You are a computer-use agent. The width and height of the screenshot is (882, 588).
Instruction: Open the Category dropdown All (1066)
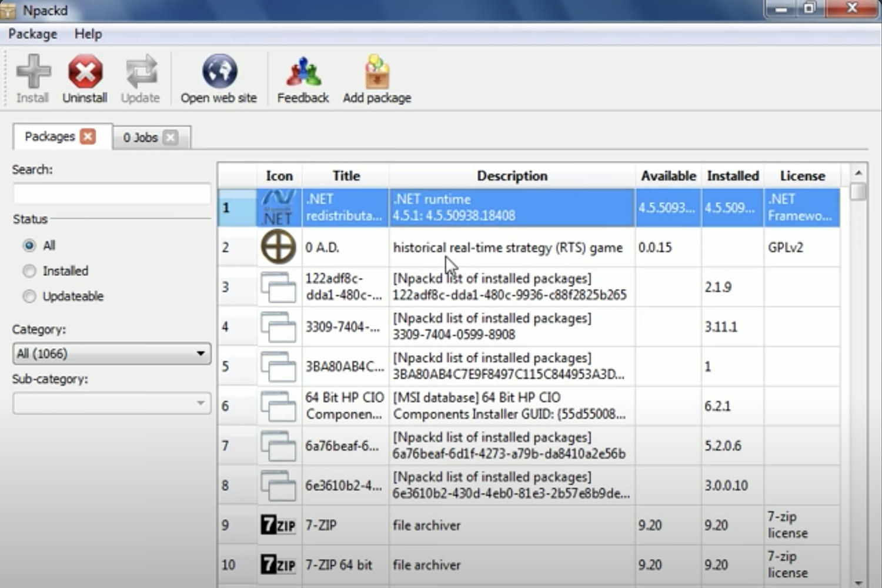pos(112,353)
